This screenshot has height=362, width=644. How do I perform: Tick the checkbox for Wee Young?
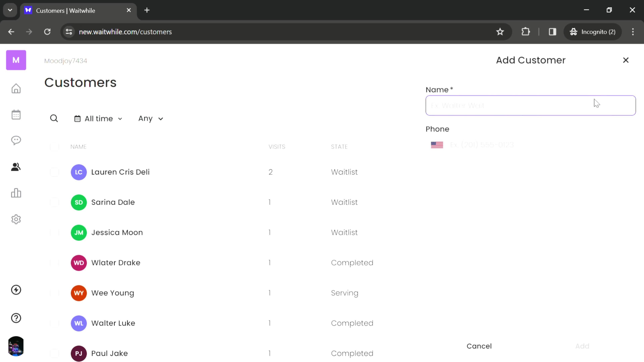[x=54, y=293]
